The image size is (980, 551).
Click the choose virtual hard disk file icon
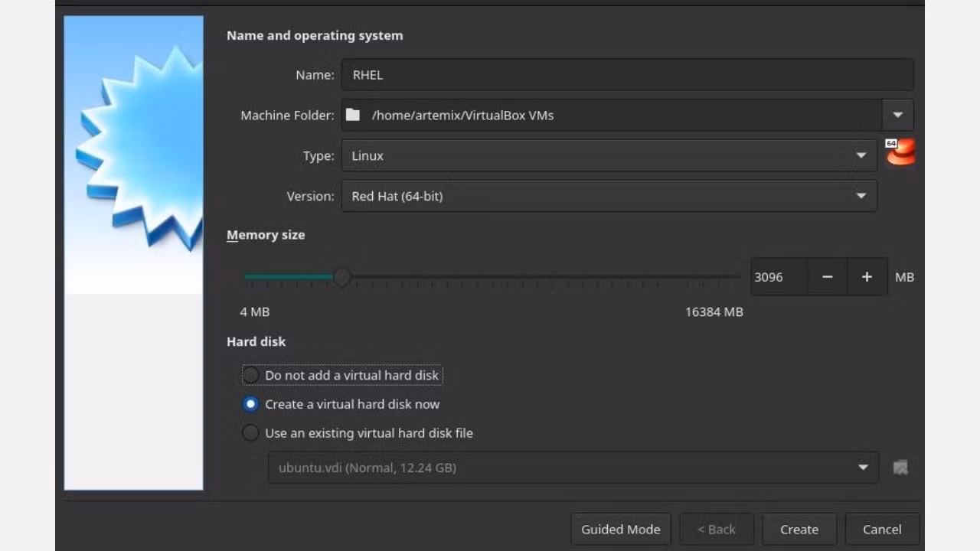pos(900,468)
